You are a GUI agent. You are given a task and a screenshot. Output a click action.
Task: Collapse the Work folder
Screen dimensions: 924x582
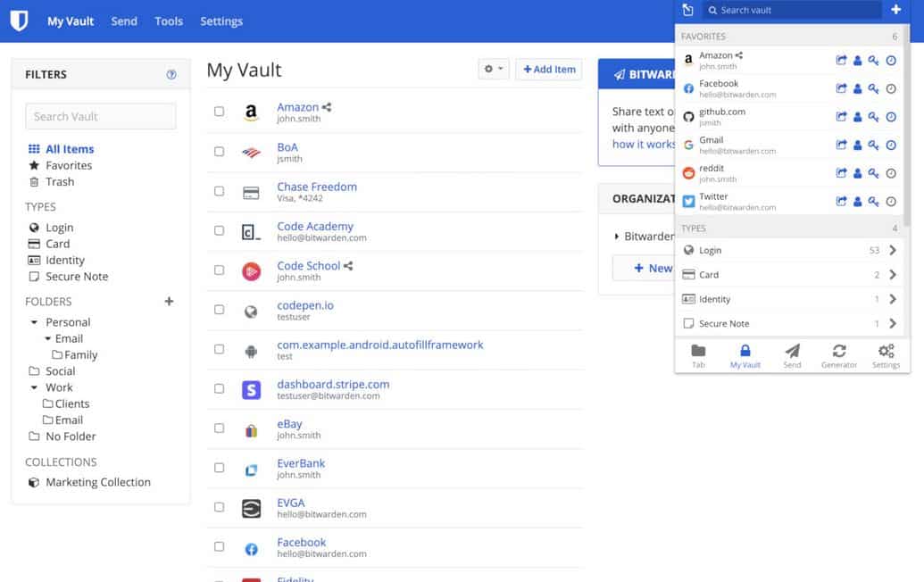click(x=34, y=387)
